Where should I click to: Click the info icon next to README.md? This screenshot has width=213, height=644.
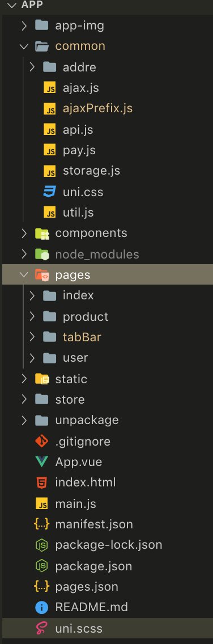coord(42,608)
